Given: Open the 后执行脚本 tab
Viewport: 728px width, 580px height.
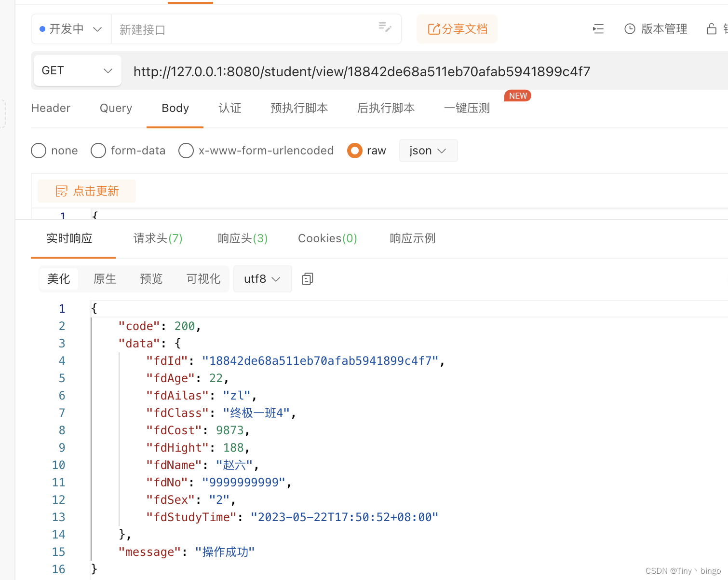Looking at the screenshot, I should pyautogui.click(x=386, y=108).
